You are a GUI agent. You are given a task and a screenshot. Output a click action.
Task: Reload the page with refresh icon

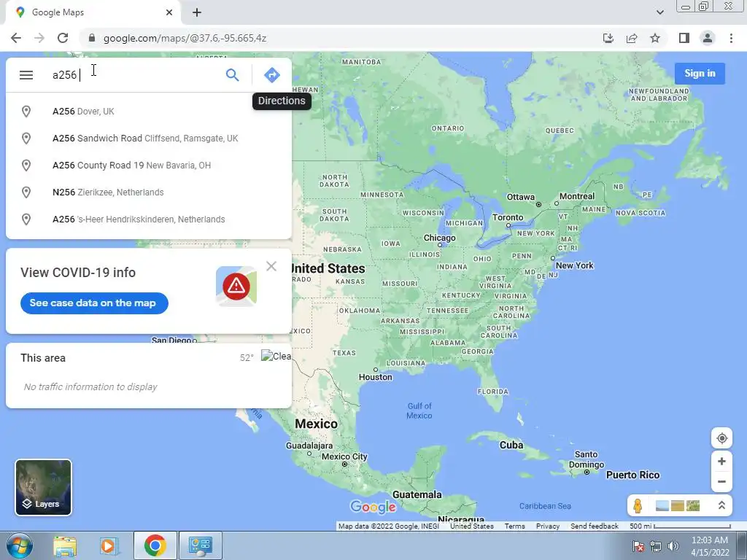click(63, 38)
